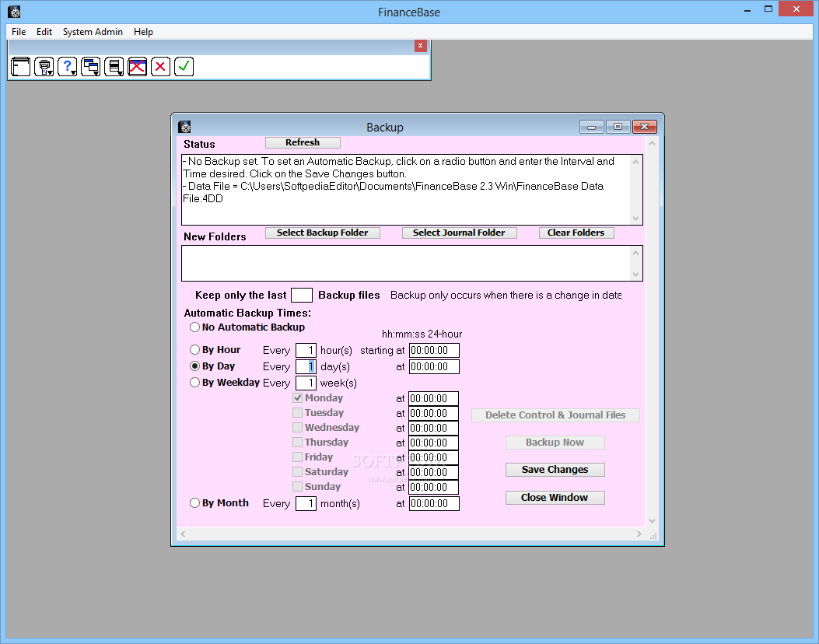Screen dimensions: 819x644
Task: Click Delete Control & Journal Files button
Action: click(x=555, y=415)
